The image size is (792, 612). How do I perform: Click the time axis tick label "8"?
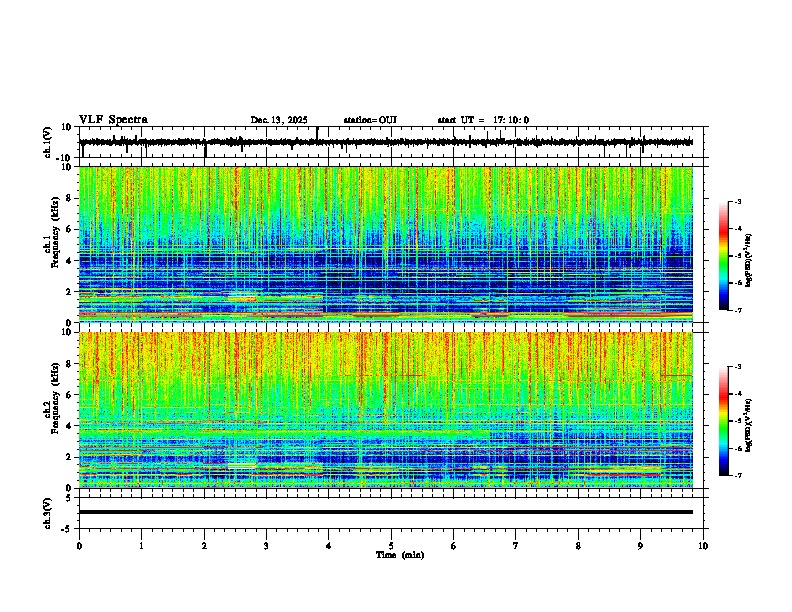click(x=578, y=546)
